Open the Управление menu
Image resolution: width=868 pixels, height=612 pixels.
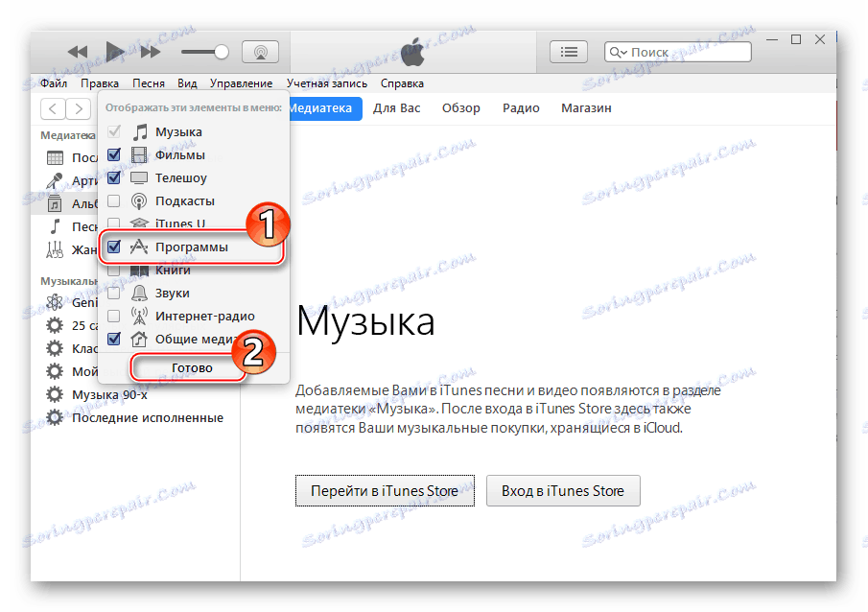coord(241,83)
